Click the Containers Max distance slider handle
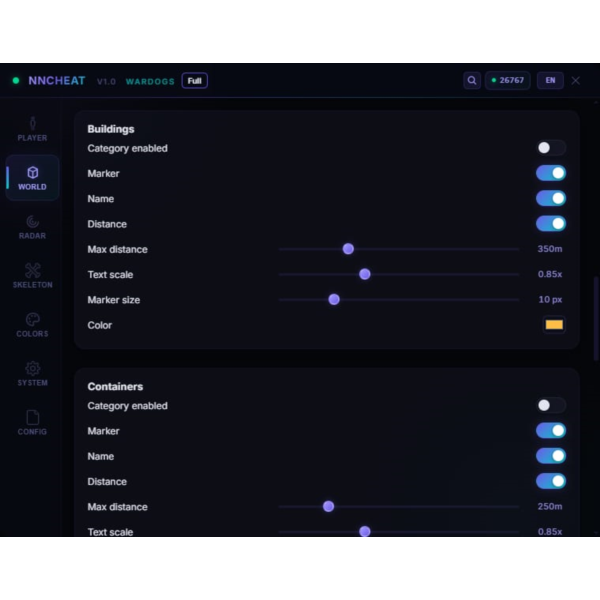Image resolution: width=600 pixels, height=600 pixels. 328,506
